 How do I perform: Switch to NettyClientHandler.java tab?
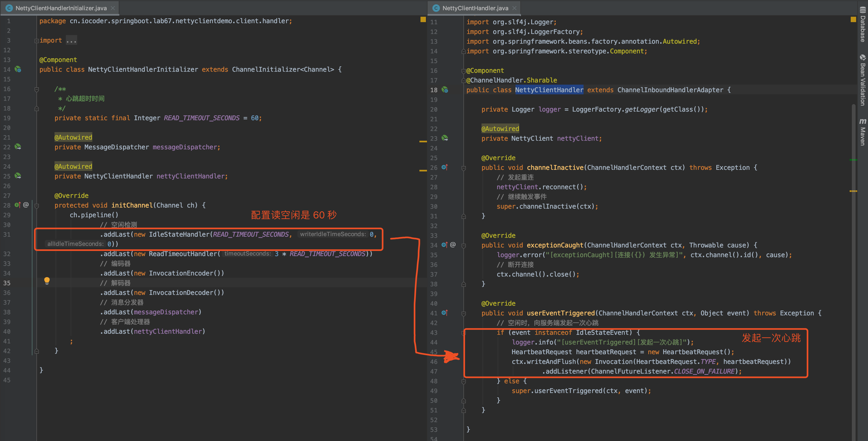pyautogui.click(x=475, y=8)
